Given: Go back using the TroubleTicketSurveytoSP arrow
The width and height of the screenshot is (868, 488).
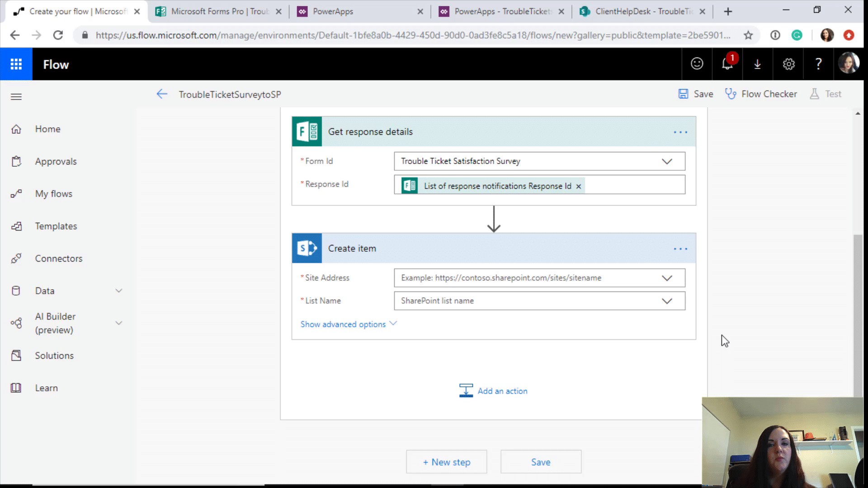Looking at the screenshot, I should coord(162,94).
